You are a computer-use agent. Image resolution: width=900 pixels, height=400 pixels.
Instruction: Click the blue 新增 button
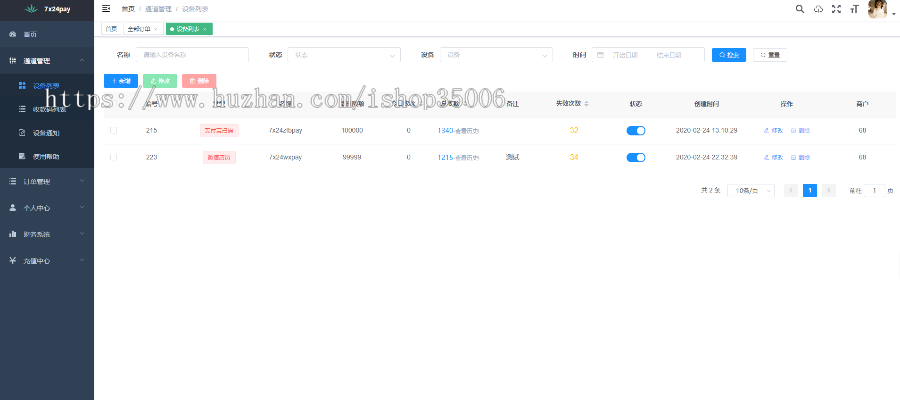coord(121,81)
